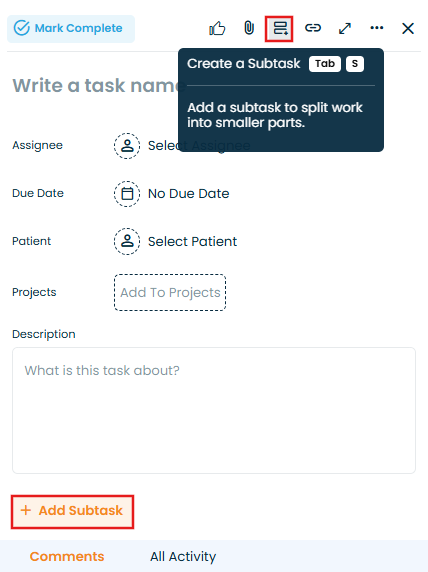Click the task description text box
428x572 pixels.
[x=214, y=410]
